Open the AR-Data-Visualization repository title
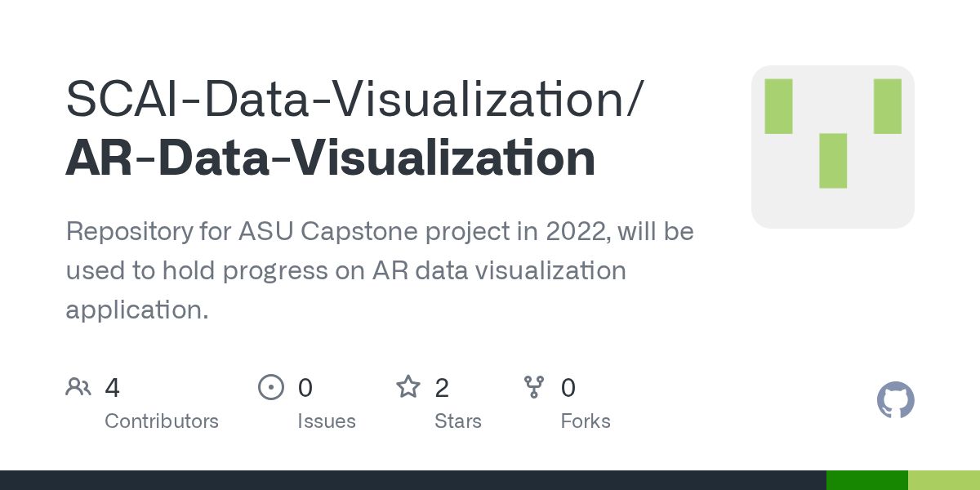Viewport: 980px width, 490px height. pyautogui.click(x=330, y=158)
